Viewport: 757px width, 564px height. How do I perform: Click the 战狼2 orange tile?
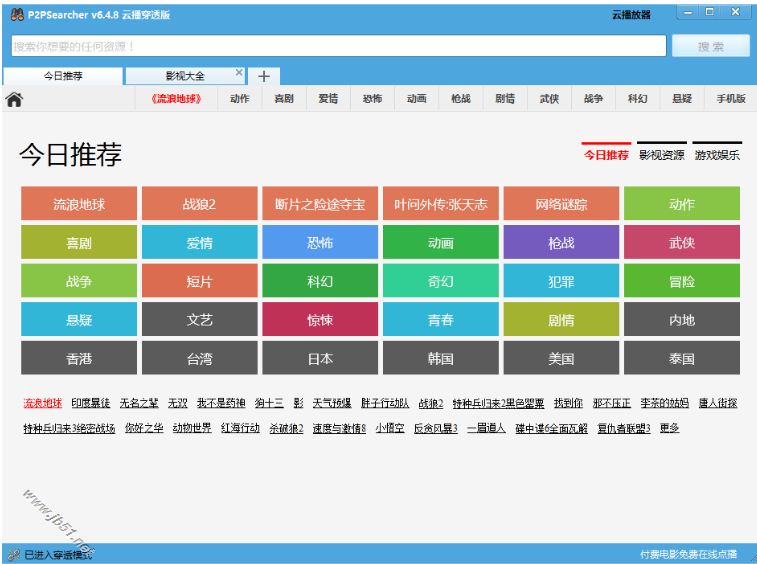click(x=199, y=204)
